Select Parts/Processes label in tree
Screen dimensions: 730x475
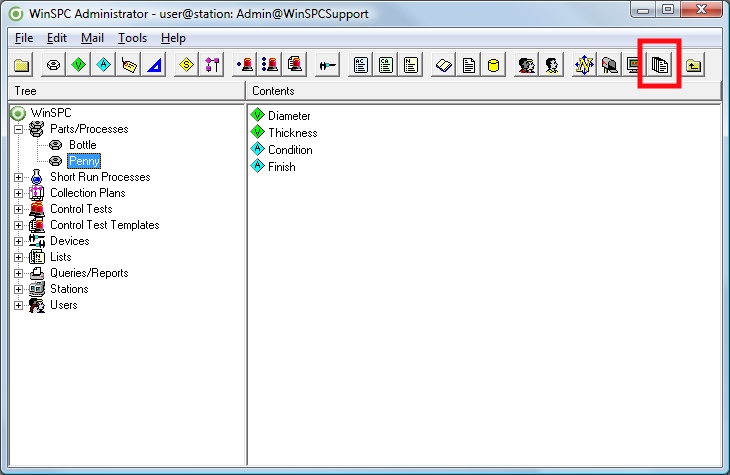[x=89, y=129]
